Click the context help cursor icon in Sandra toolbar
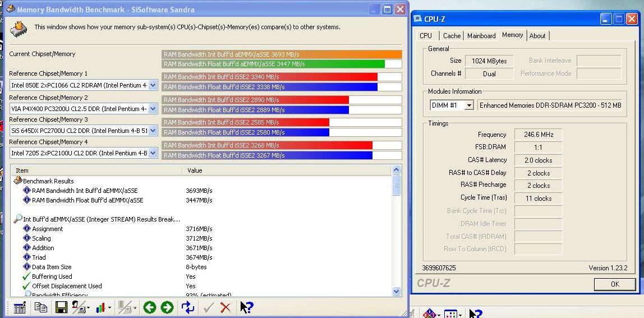 [x=246, y=307]
